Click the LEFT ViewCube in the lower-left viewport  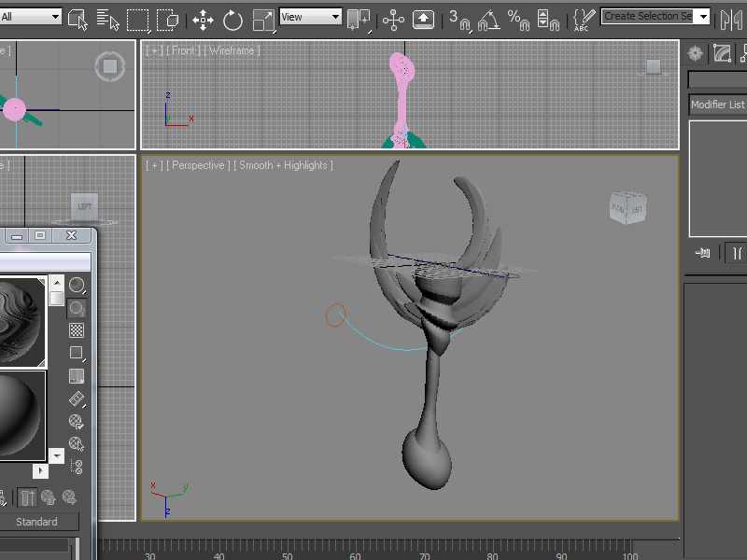(x=84, y=207)
